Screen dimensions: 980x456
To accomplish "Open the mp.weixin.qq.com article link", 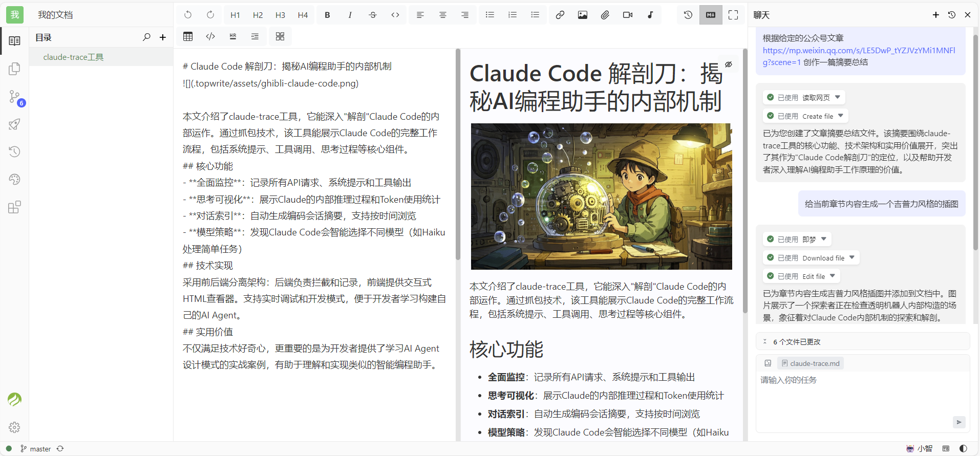I will pyautogui.click(x=858, y=50).
